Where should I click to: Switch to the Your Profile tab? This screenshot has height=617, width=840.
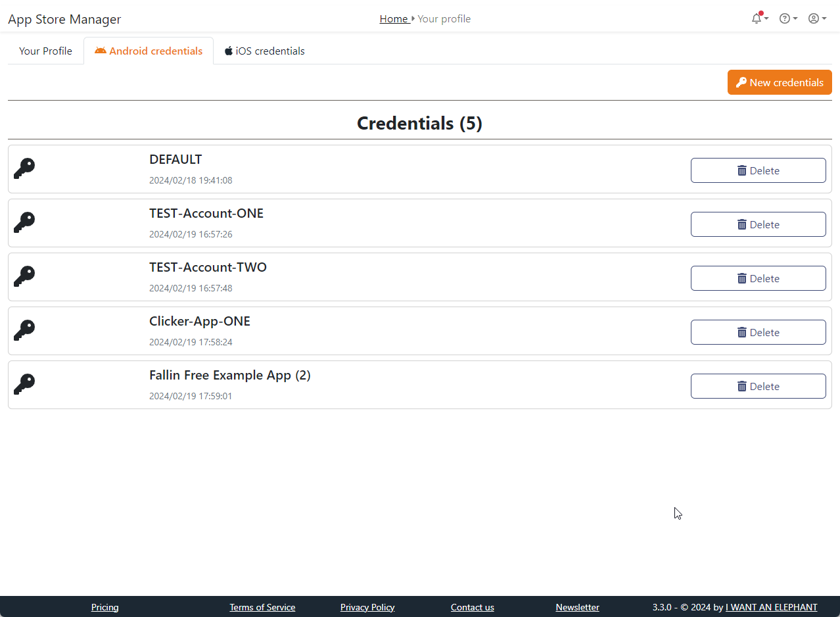(x=45, y=51)
